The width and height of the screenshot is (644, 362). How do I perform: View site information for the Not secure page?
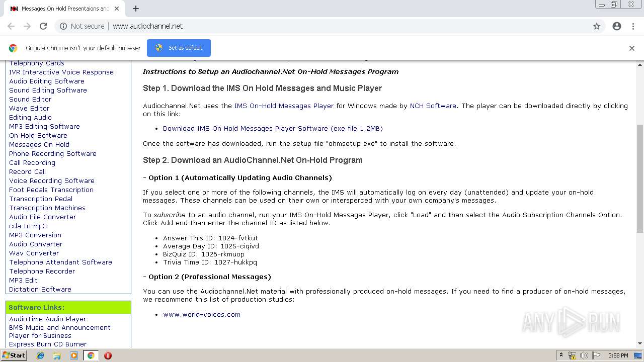pos(82,26)
